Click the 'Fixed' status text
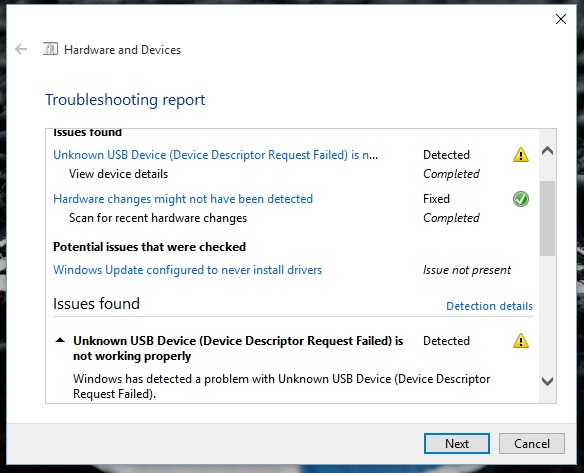Image resolution: width=584 pixels, height=473 pixels. point(436,199)
